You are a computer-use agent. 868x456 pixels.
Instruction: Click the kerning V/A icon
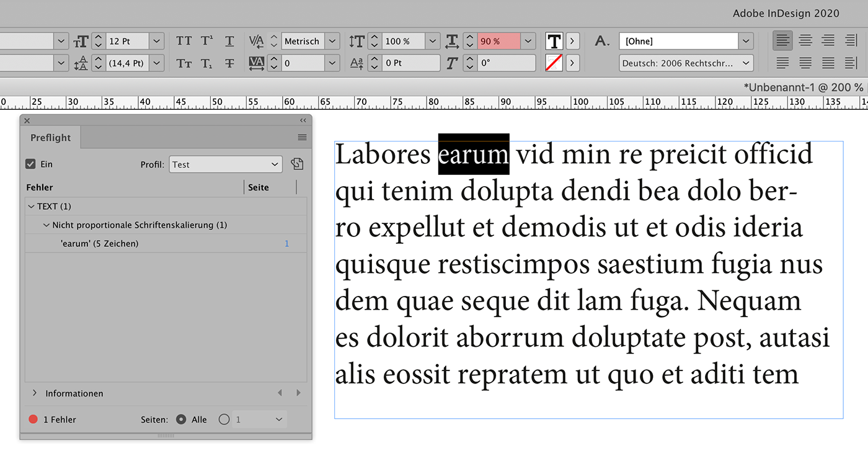[256, 41]
